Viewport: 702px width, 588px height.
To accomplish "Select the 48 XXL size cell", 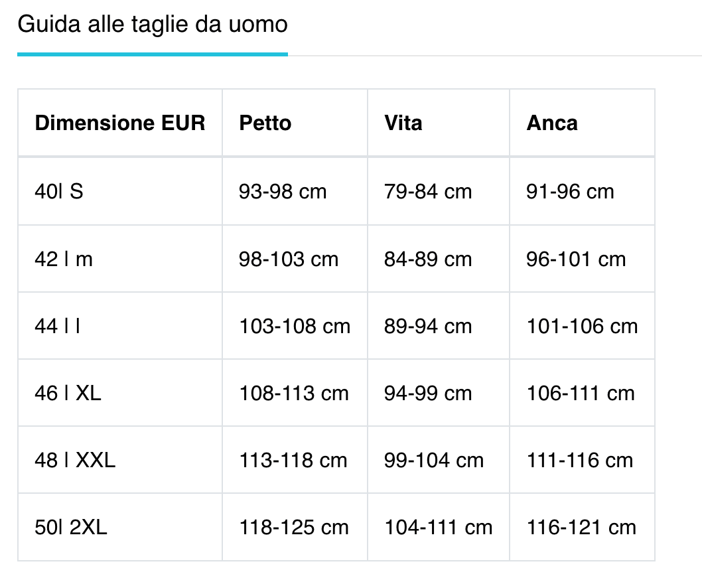I will [75, 461].
